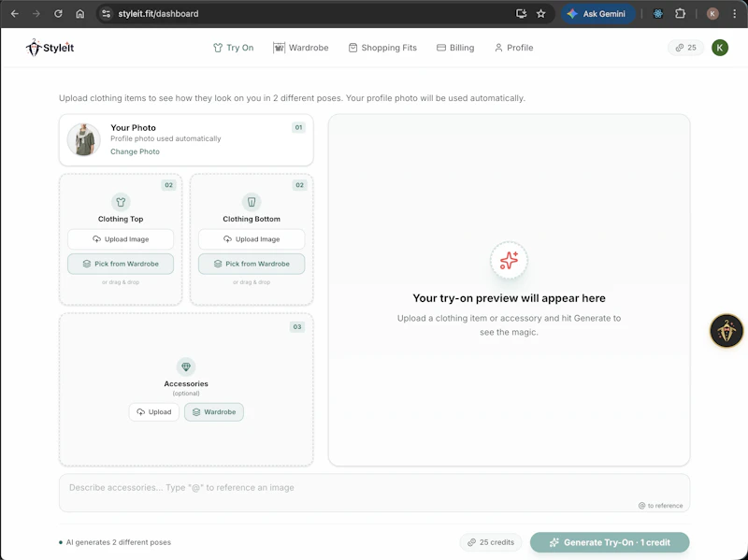Open the Extensions puzzle icon
748x560 pixels.
click(681, 14)
